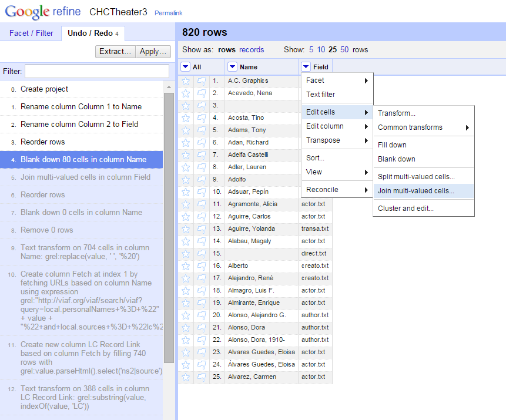The image size is (506, 420).
Task: Star the Adler, Lauren row
Action: point(186,167)
